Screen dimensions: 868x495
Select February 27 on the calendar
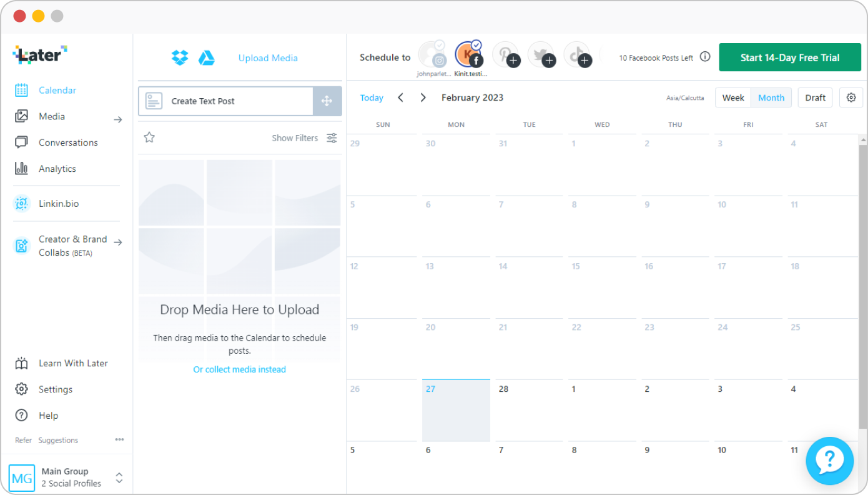[x=456, y=411]
